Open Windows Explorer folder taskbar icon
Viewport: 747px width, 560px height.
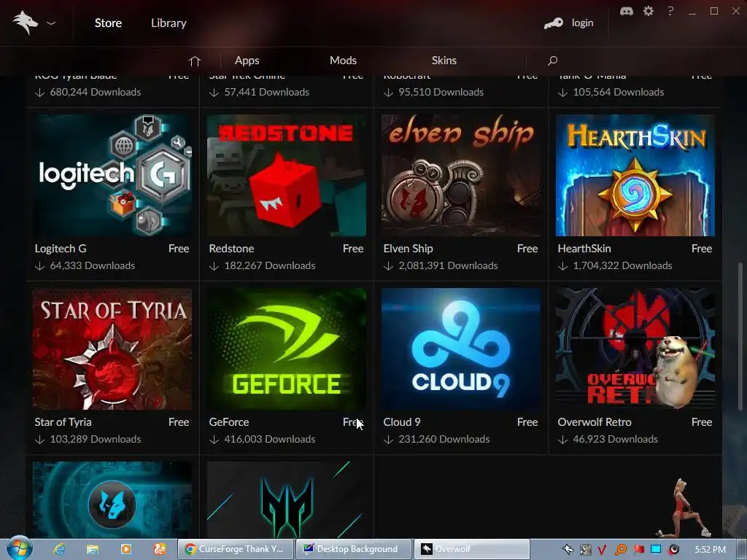(x=93, y=549)
